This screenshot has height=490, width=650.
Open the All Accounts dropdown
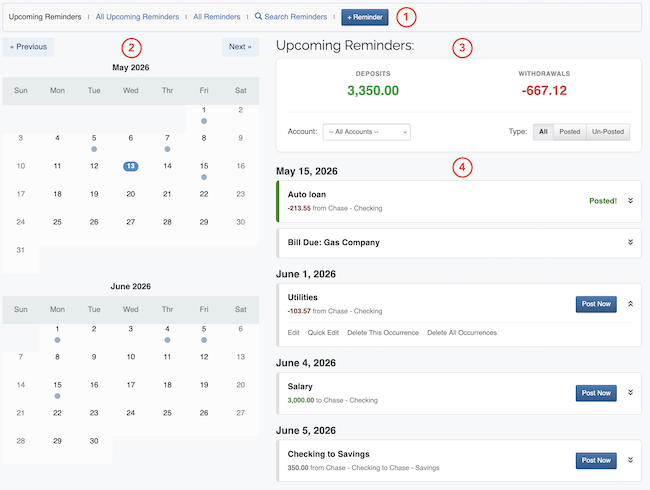(x=367, y=132)
